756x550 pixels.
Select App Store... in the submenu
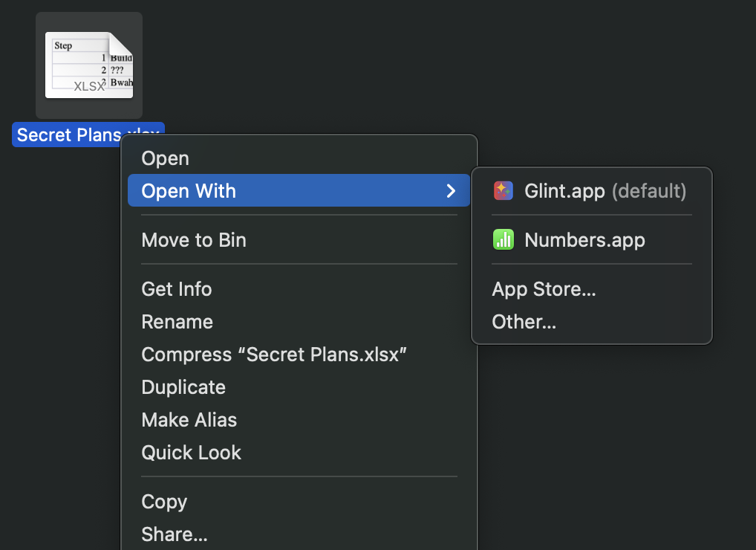tap(544, 289)
